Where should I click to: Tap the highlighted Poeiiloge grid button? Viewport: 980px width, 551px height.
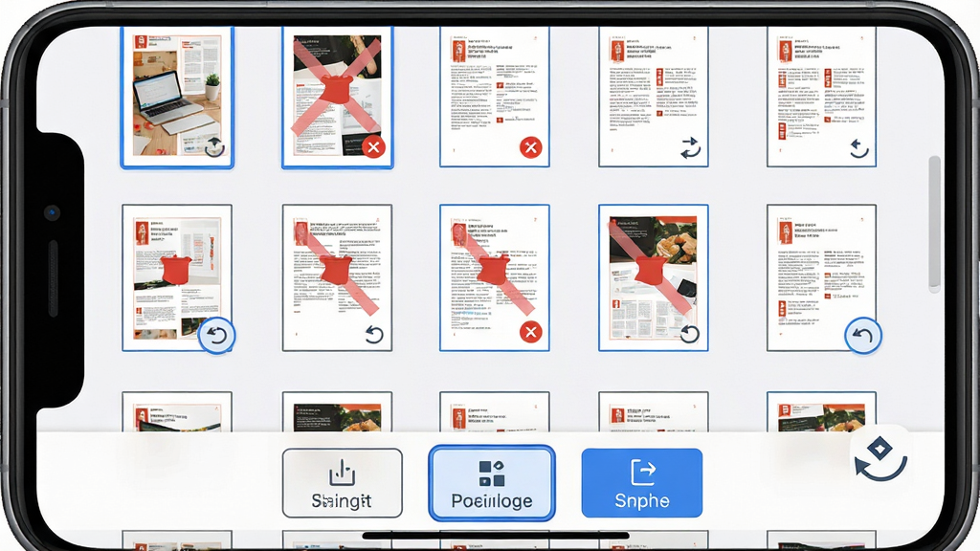click(x=492, y=483)
